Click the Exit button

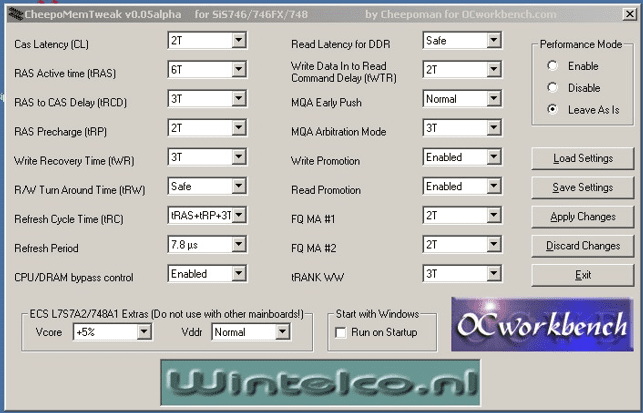click(583, 275)
